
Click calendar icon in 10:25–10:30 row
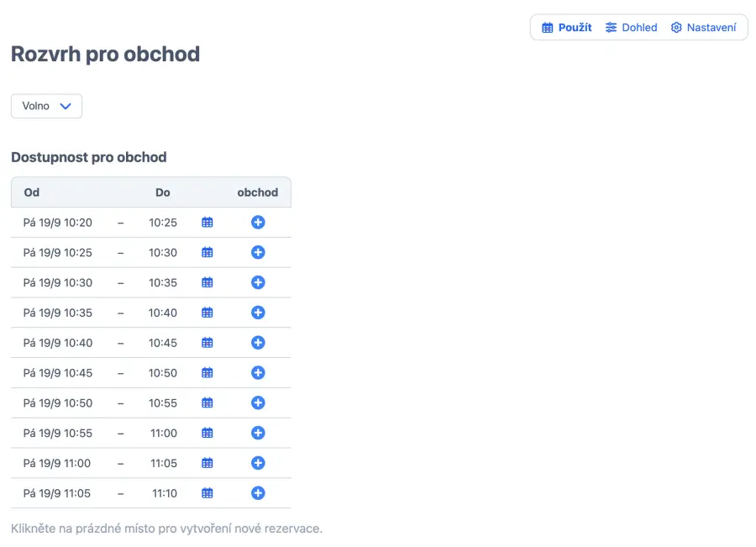[207, 253]
